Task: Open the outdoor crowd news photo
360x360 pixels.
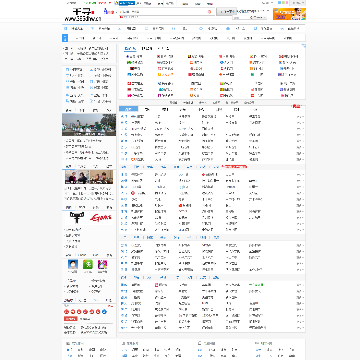Action: coord(89,125)
